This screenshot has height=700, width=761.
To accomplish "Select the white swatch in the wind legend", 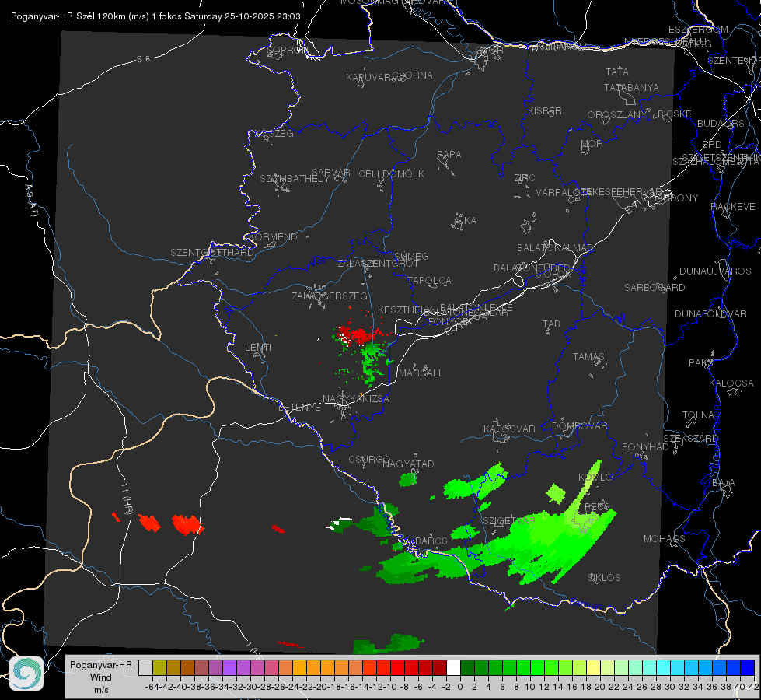I will 453,668.
